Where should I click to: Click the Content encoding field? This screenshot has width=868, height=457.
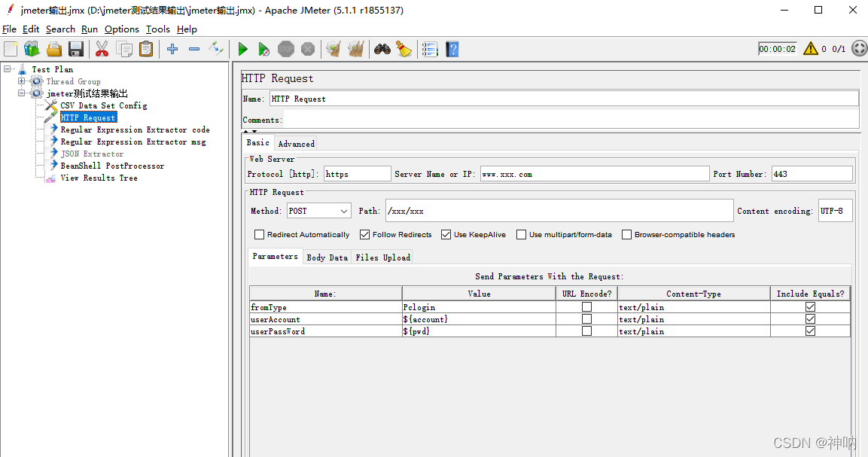coord(836,211)
